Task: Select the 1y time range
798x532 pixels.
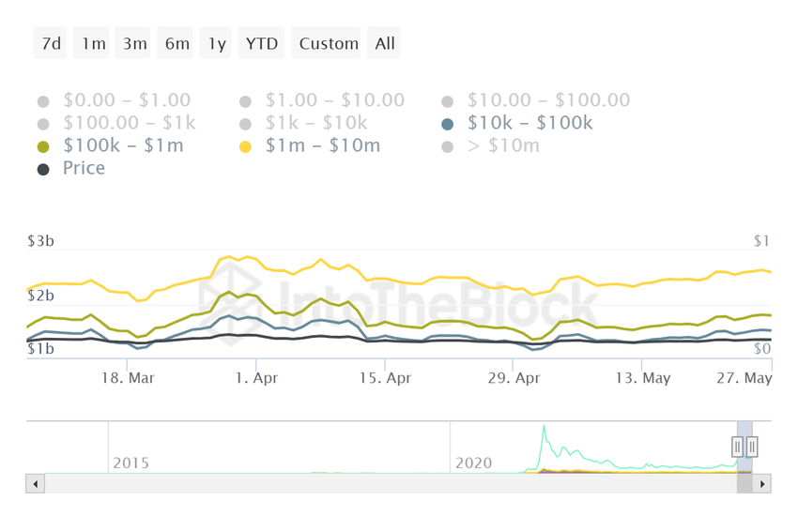Action: pyautogui.click(x=217, y=44)
